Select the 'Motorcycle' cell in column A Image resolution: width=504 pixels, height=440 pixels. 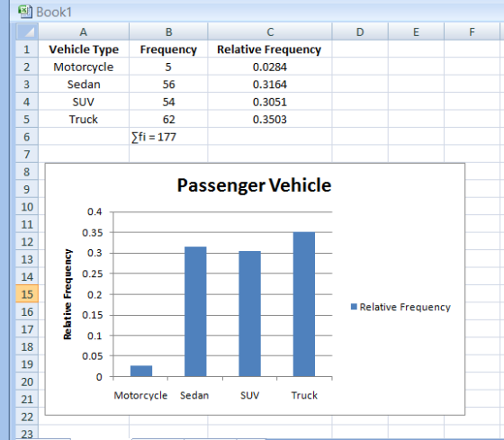pyautogui.click(x=84, y=67)
